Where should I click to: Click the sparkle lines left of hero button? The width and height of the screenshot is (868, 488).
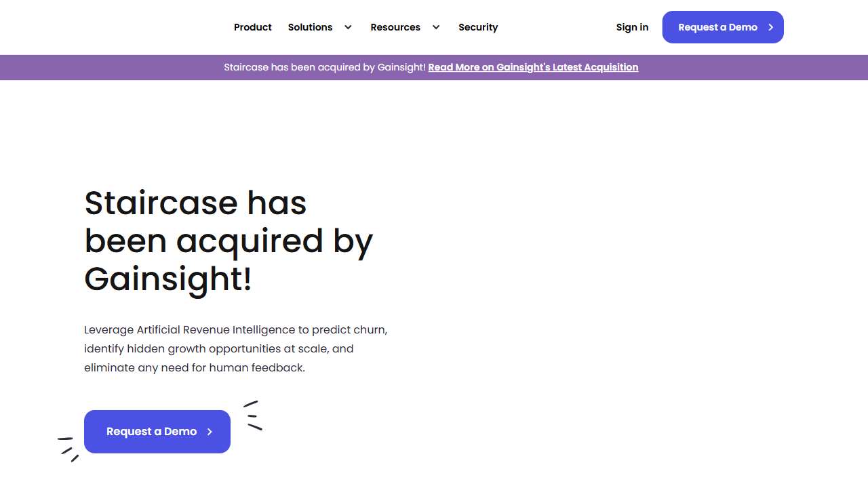tap(68, 448)
